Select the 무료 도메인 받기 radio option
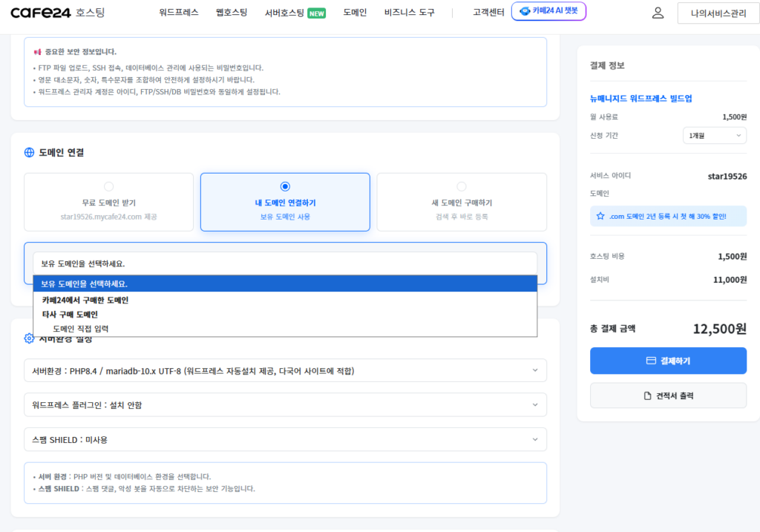The width and height of the screenshot is (760, 532). click(x=109, y=186)
